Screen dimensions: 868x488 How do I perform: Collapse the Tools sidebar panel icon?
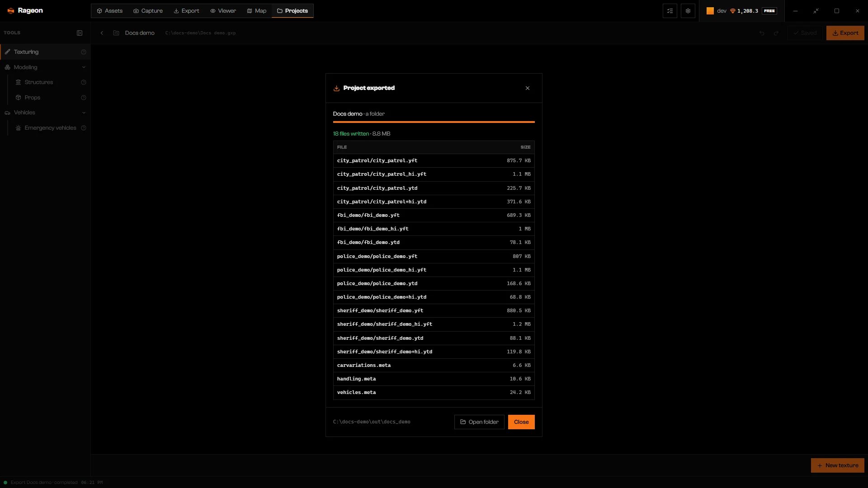(80, 33)
